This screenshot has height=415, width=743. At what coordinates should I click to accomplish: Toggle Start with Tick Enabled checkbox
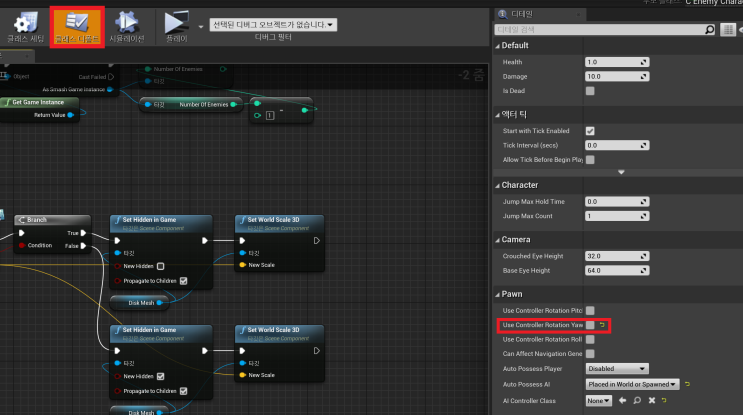pos(590,131)
